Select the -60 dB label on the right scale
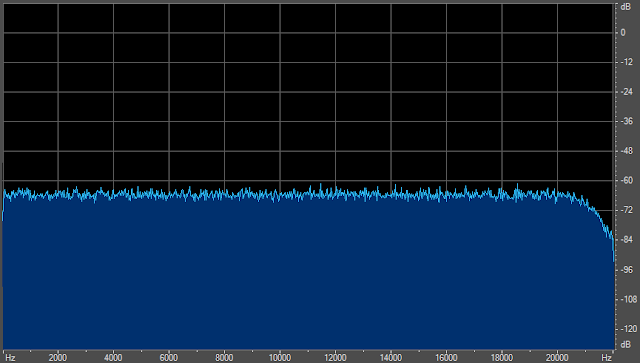Viewport: 640px width, 363px height. pyautogui.click(x=627, y=180)
